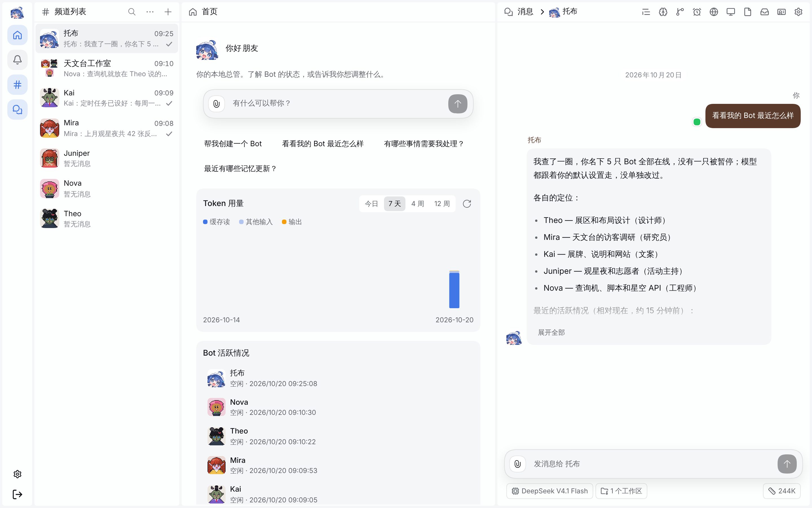Open notifications bell in sidebar

click(x=17, y=60)
